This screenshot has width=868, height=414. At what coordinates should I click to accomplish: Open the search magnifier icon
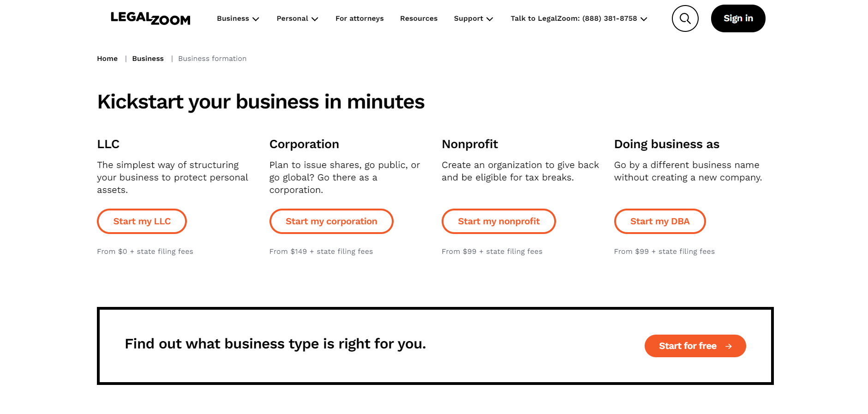click(x=685, y=18)
